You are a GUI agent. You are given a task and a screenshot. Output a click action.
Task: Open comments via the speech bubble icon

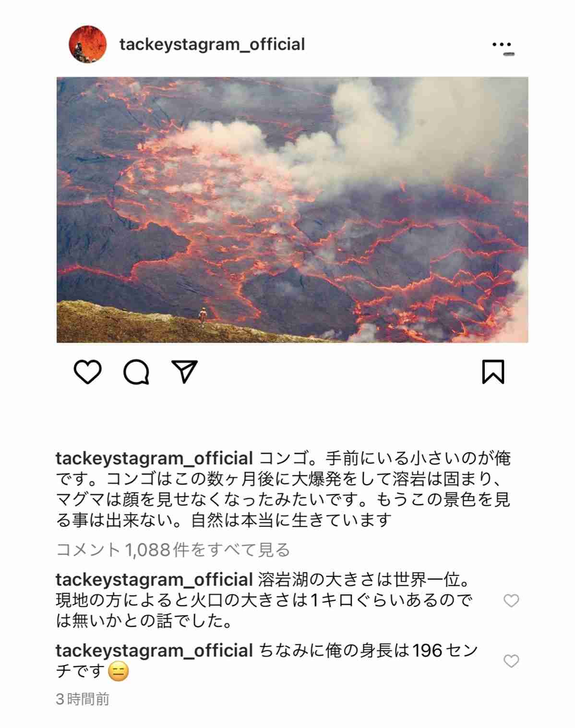coord(136,372)
